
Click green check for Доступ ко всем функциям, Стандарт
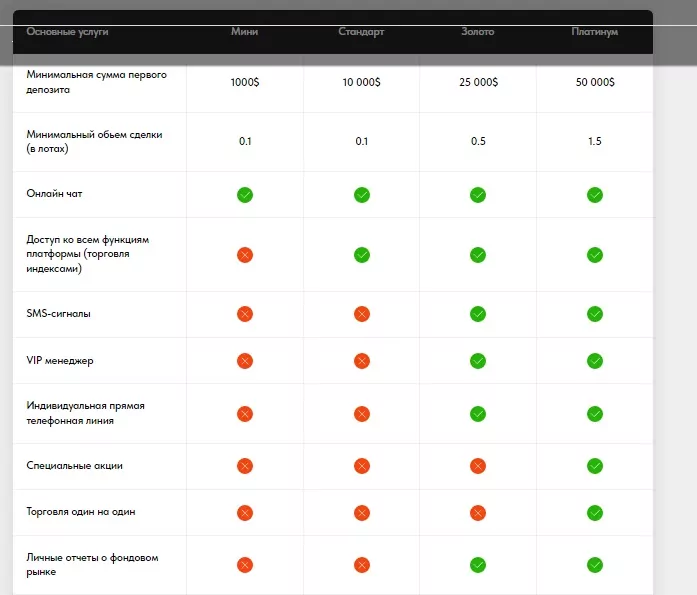click(x=362, y=255)
